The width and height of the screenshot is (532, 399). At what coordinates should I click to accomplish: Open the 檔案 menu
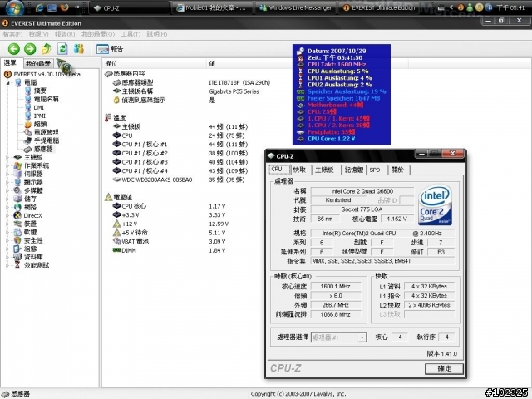(x=12, y=34)
